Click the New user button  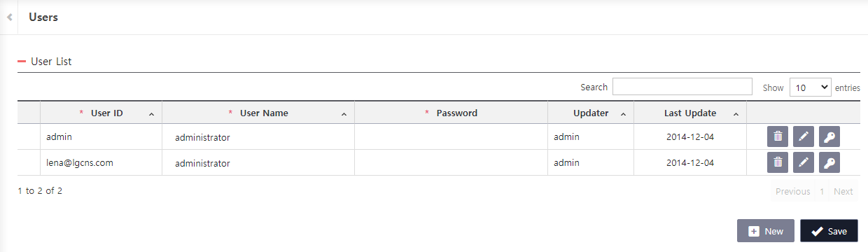[766, 231]
